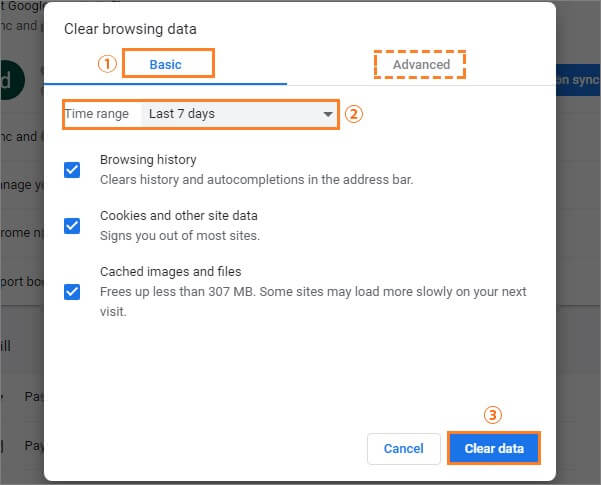Screen dimensions: 601x485
Task: Click the circled number 2 annotation
Action: (353, 114)
